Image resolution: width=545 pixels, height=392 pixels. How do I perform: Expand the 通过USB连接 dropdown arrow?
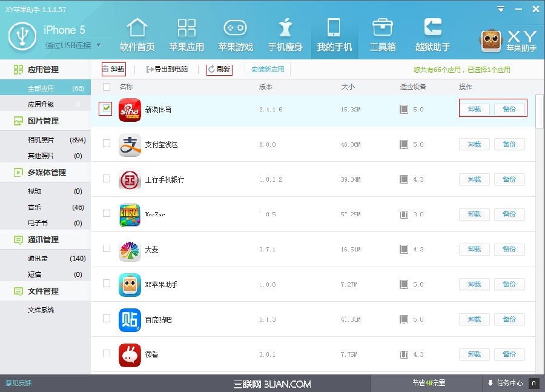(x=99, y=45)
